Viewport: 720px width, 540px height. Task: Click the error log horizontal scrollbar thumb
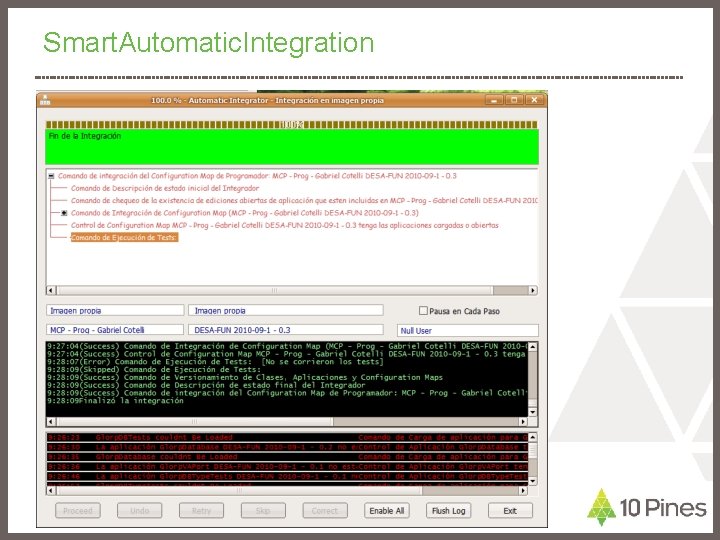239,490
